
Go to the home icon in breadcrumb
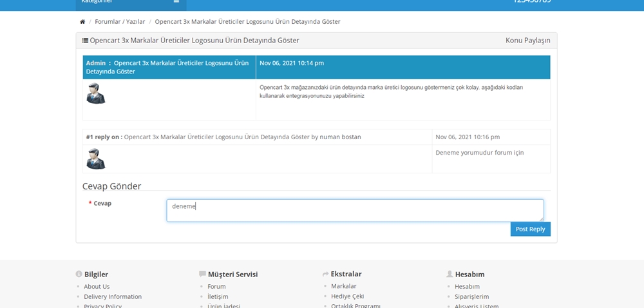click(x=82, y=22)
